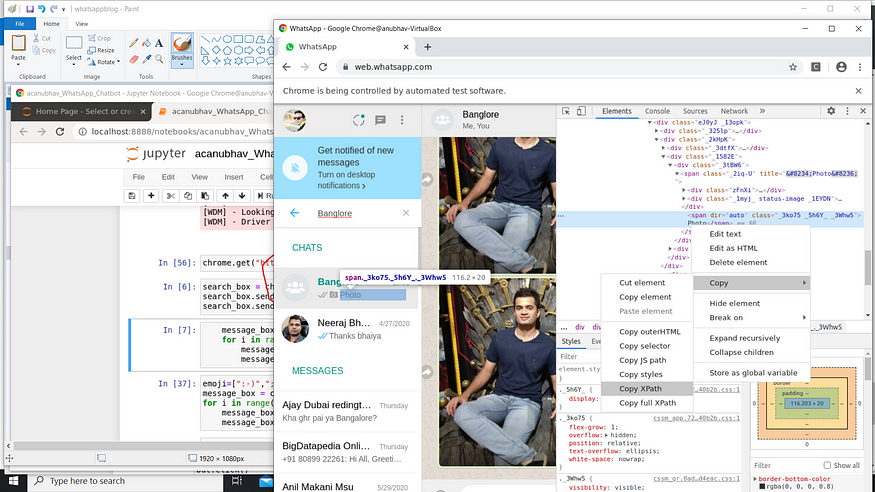This screenshot has width=875, height=492.
Task: Click the Paste icon in Paint ribbon
Action: pyautogui.click(x=18, y=43)
